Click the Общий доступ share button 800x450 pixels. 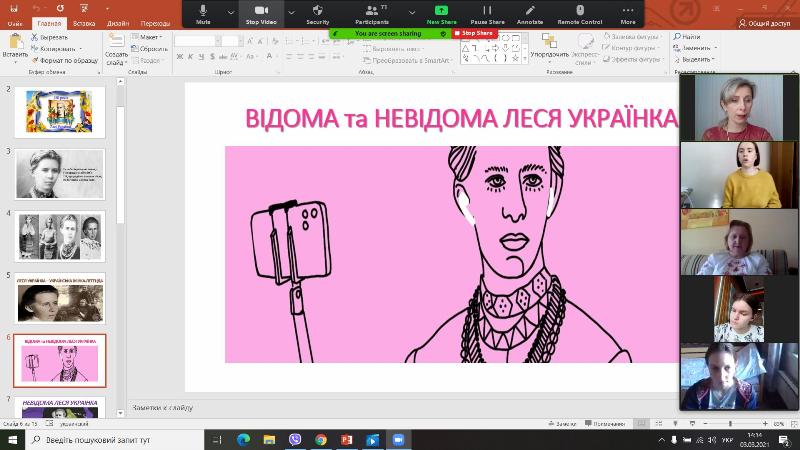(765, 22)
